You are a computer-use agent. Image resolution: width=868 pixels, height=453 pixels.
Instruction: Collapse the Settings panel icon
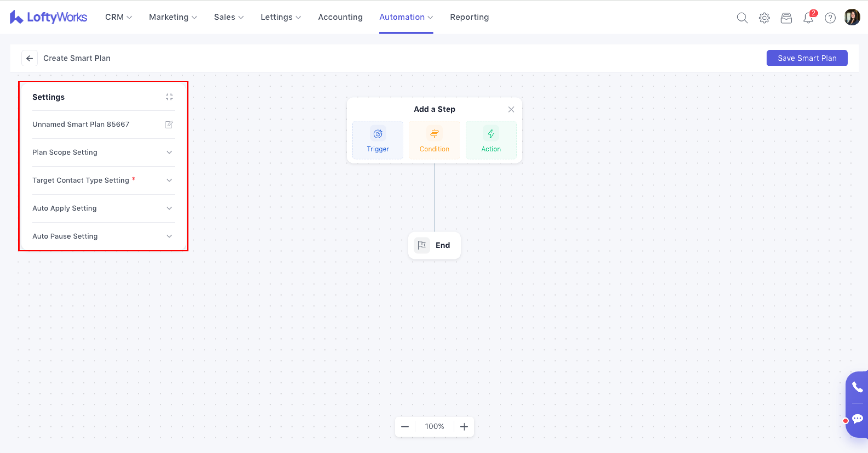[x=169, y=97]
